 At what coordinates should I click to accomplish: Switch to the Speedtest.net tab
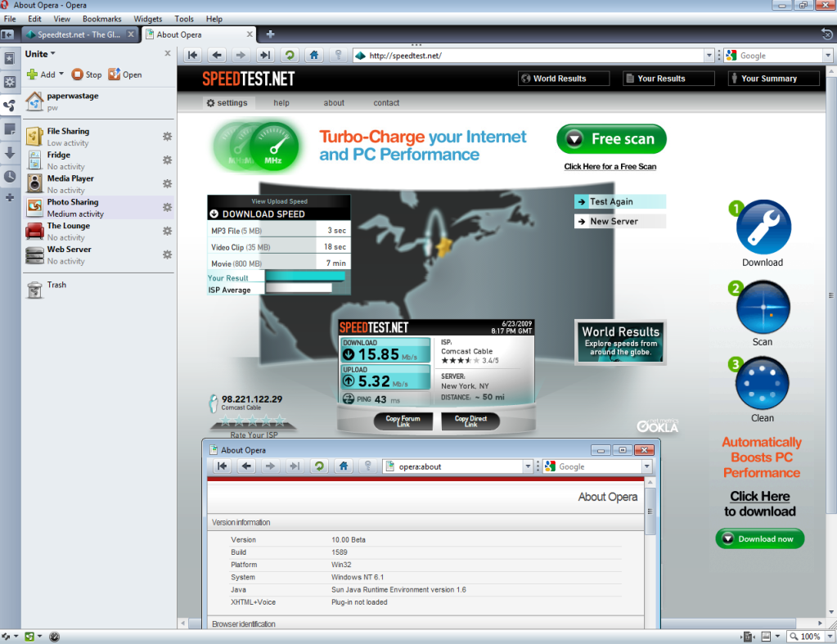click(x=79, y=34)
